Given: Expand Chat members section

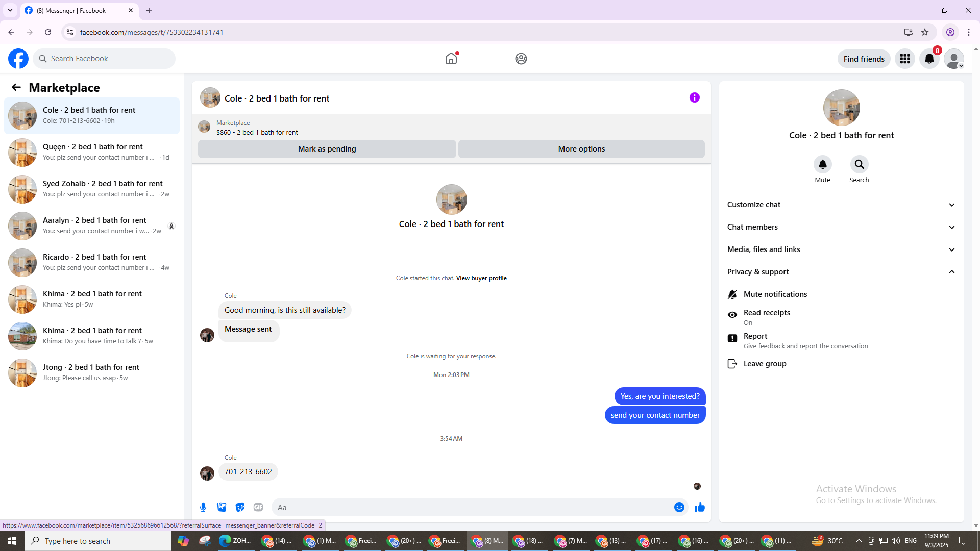Looking at the screenshot, I should pos(842,227).
